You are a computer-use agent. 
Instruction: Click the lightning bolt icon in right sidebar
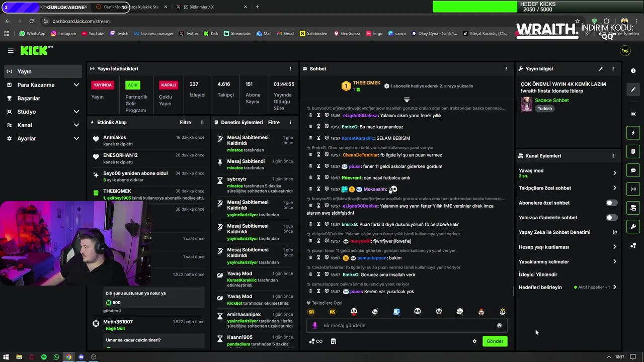click(x=633, y=133)
